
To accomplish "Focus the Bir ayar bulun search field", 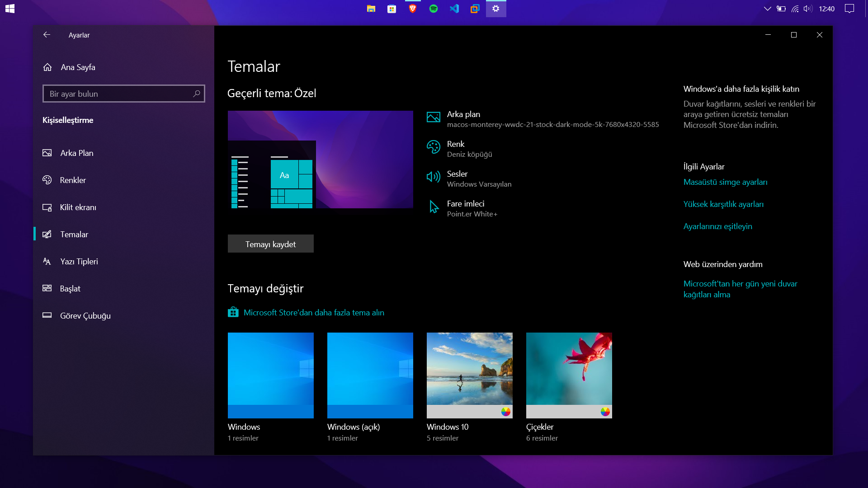I will (118, 94).
